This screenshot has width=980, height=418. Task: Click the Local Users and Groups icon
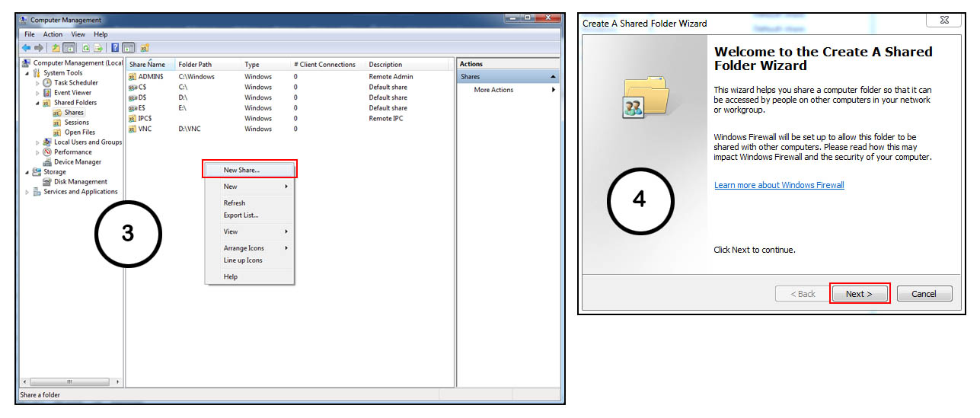[47, 142]
